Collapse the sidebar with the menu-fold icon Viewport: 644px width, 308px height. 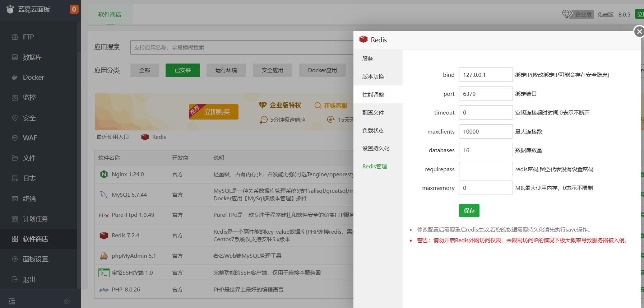coord(12,302)
